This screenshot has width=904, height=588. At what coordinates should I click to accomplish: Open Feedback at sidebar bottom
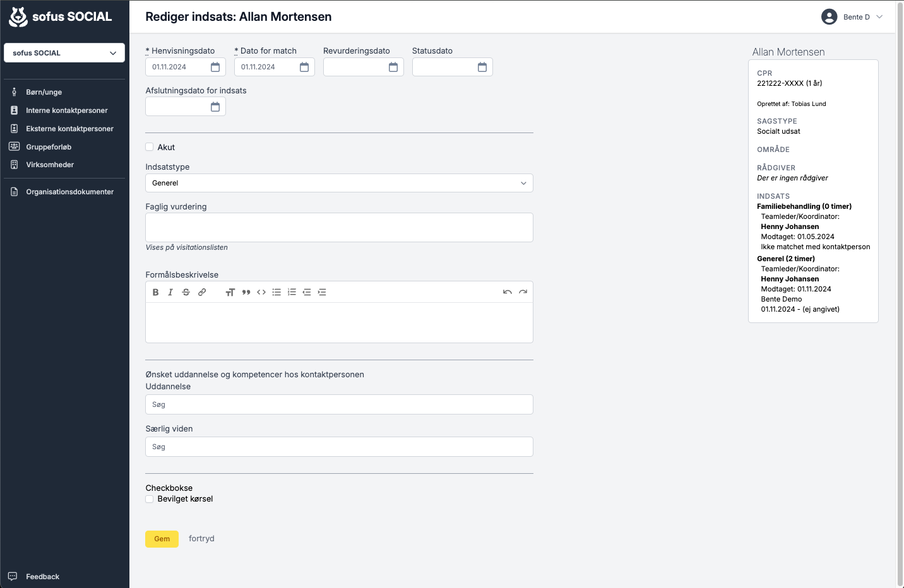[x=42, y=577]
